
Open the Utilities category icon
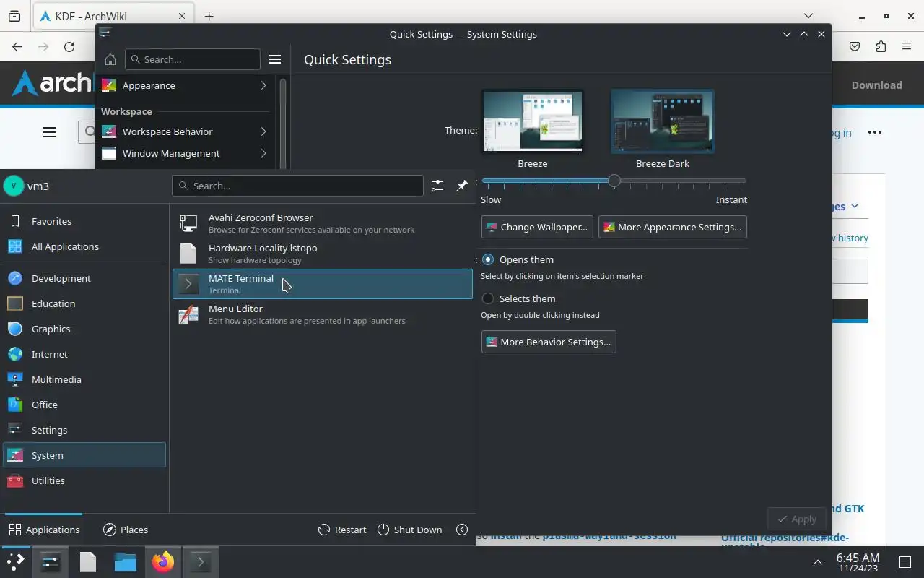click(15, 480)
